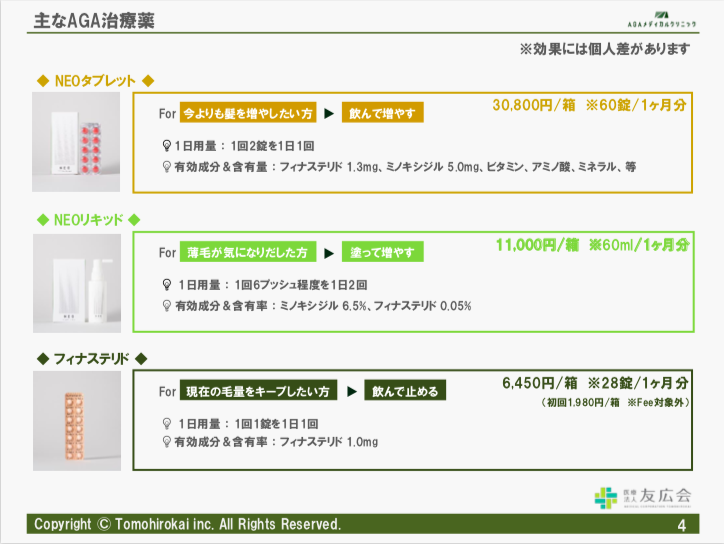724x544 pixels.
Task: Click the 友広会 name in the footer logo
Action: (665, 495)
